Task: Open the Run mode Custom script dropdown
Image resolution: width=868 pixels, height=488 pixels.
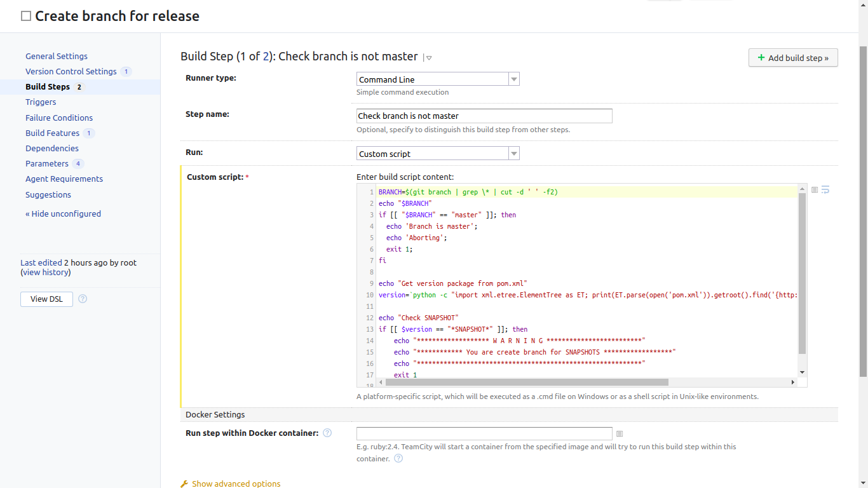Action: 514,154
